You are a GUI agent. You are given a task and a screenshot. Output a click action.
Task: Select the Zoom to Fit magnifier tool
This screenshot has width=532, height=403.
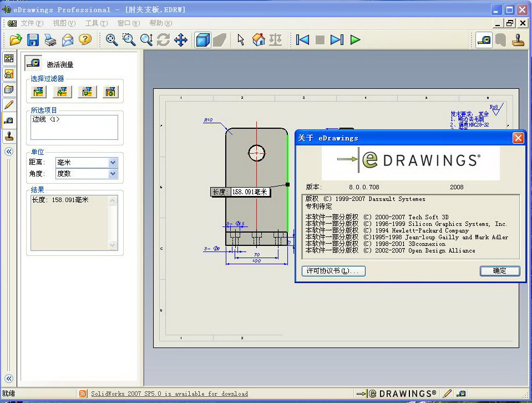112,40
